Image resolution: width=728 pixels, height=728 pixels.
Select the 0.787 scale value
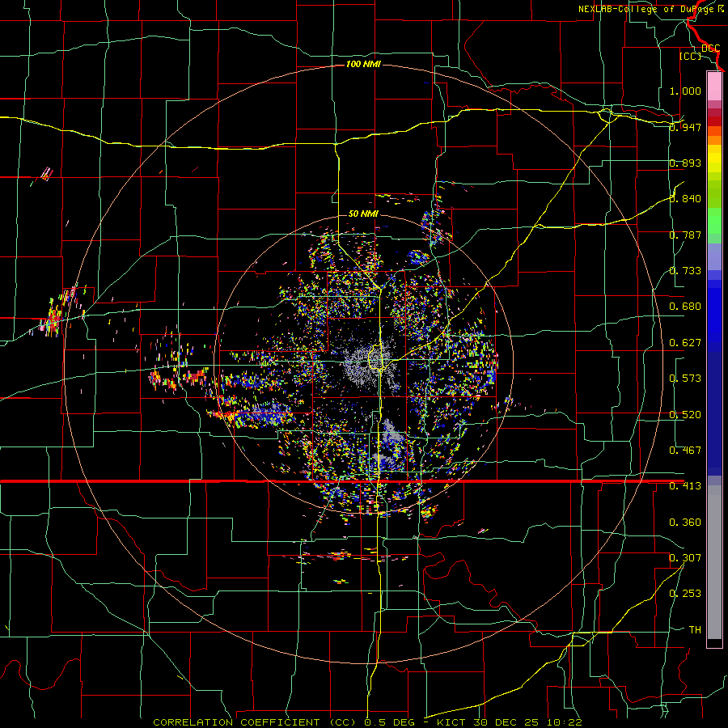point(685,235)
